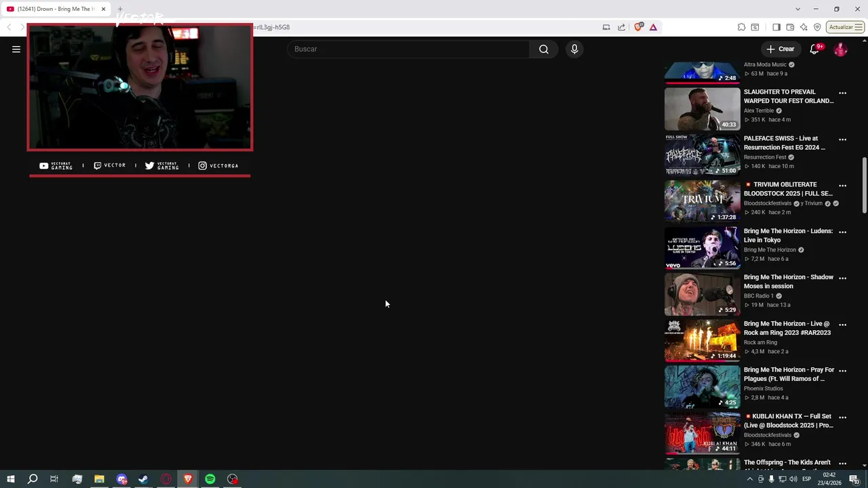Show hidden system tray icons
This screenshot has width=868, height=488.
749,479
